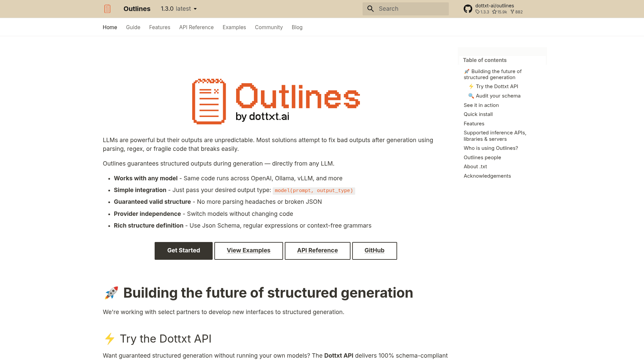Open the Guide tab

(x=133, y=27)
